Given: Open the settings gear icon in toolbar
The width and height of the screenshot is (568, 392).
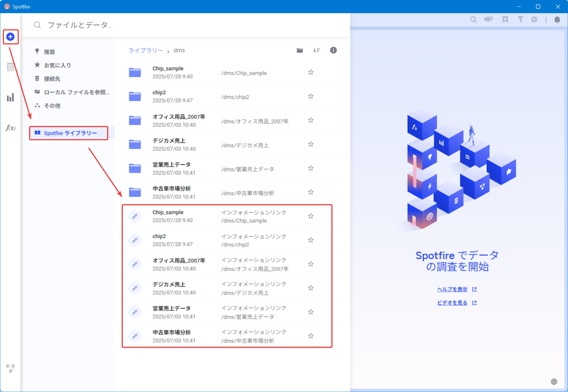Looking at the screenshot, I should (534, 19).
